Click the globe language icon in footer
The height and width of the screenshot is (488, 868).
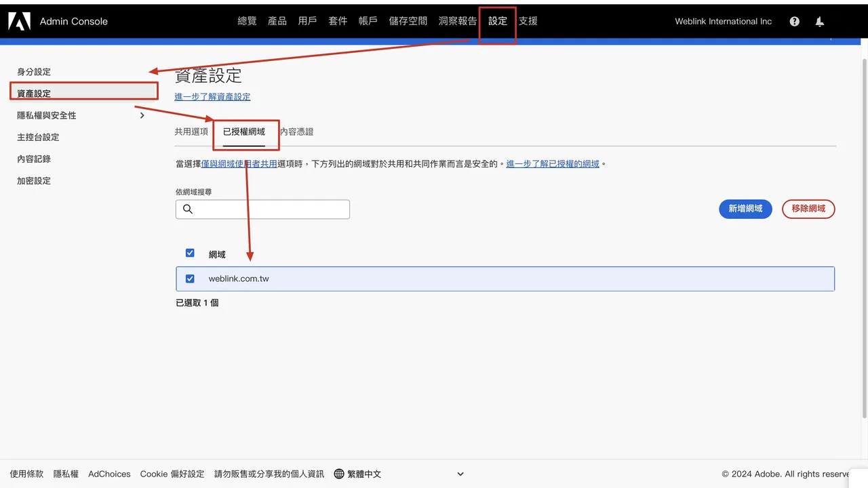pyautogui.click(x=339, y=474)
